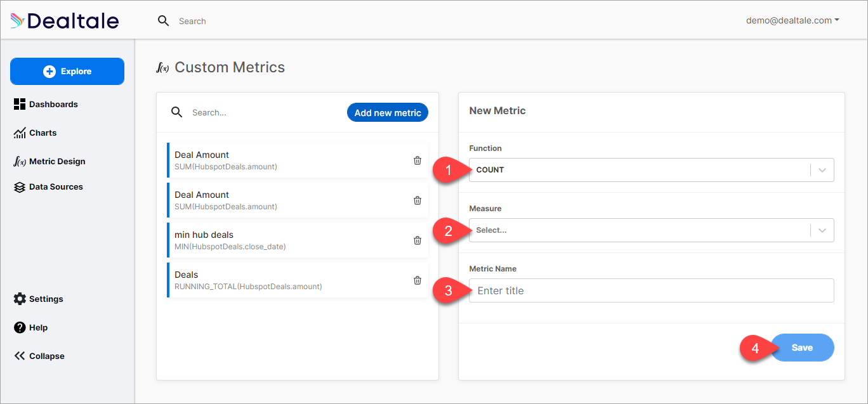Click the Measure dropdown chevron arrow
868x404 pixels.
click(x=822, y=230)
